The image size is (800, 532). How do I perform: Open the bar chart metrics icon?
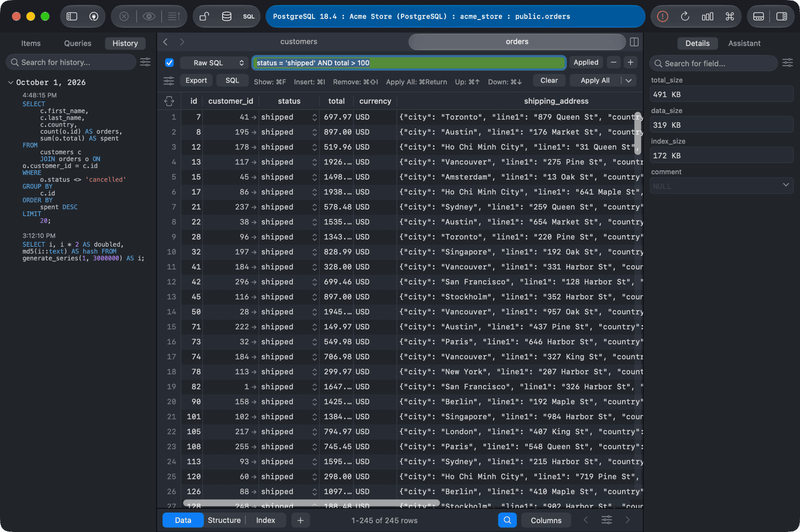tap(707, 16)
